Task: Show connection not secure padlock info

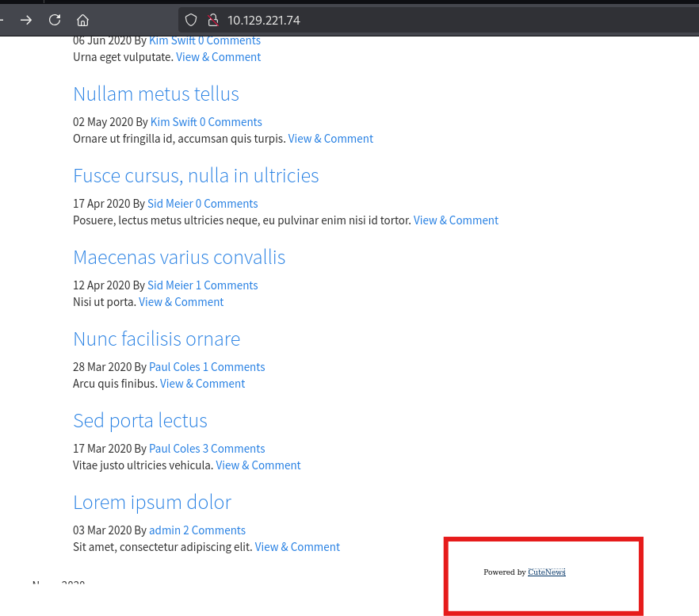Action: click(213, 20)
